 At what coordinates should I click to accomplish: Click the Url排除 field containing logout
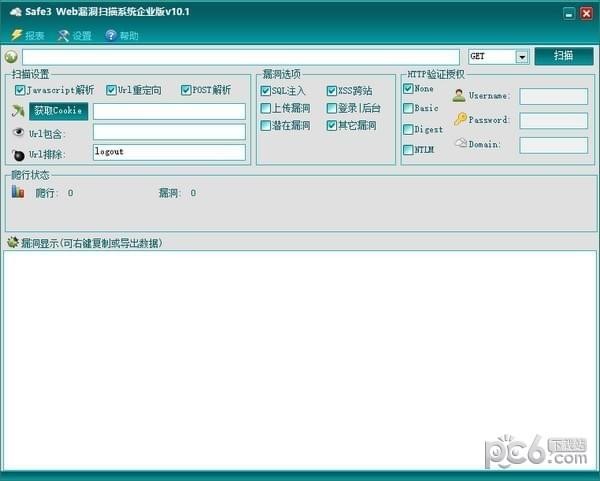tap(169, 152)
